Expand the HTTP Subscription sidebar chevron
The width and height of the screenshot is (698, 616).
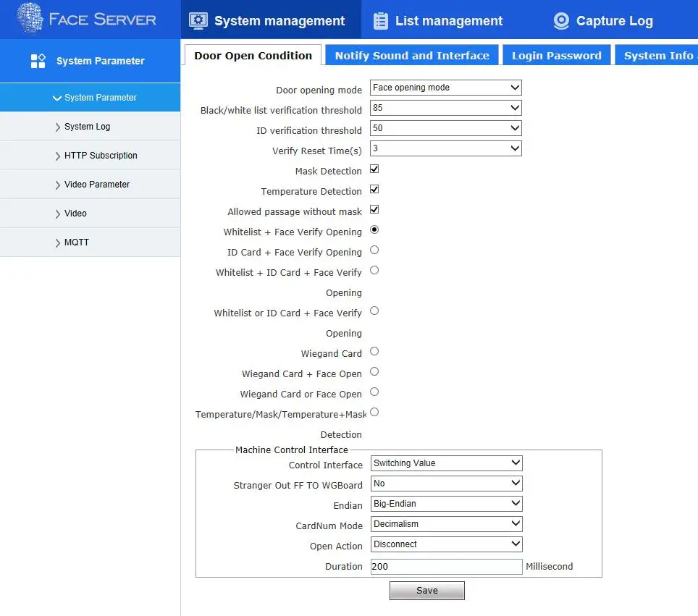pyautogui.click(x=57, y=156)
